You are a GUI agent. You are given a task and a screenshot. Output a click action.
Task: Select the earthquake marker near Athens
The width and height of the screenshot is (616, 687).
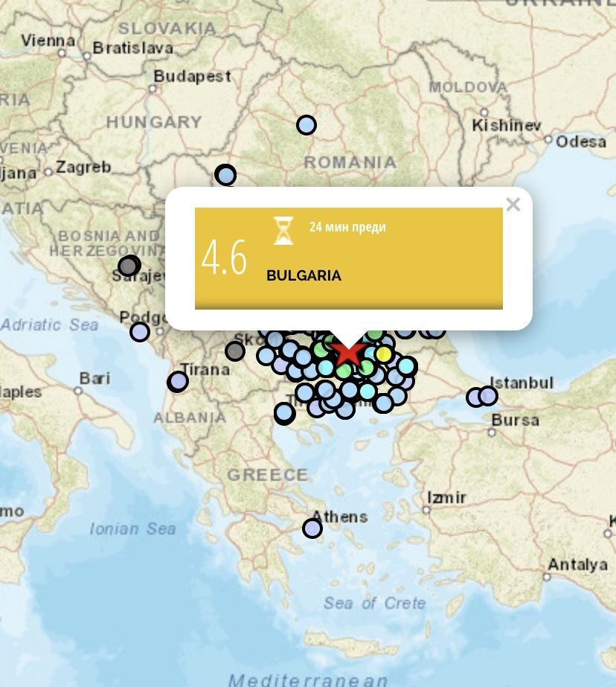click(312, 528)
